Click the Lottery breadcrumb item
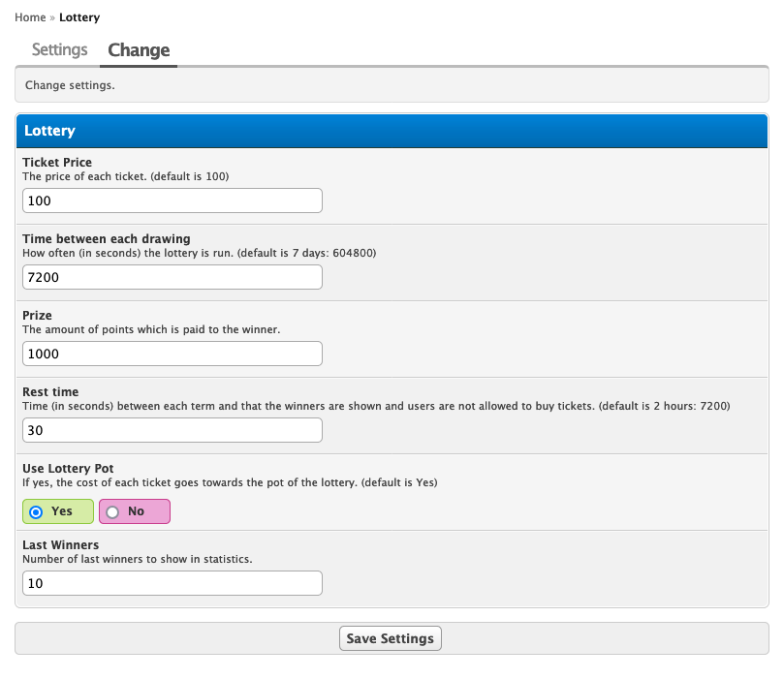Viewport: 784px width, 679px height. pyautogui.click(x=79, y=17)
